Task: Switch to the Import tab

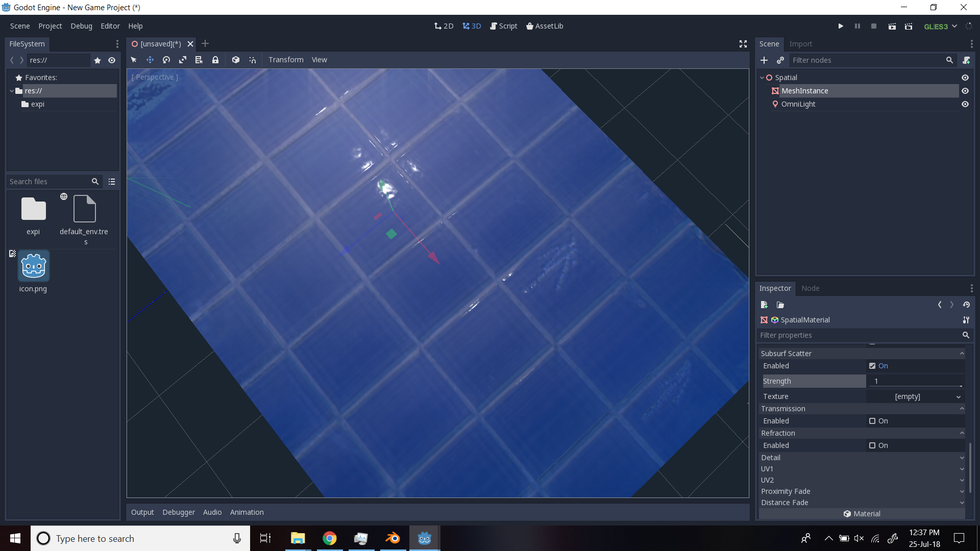Action: click(x=801, y=44)
